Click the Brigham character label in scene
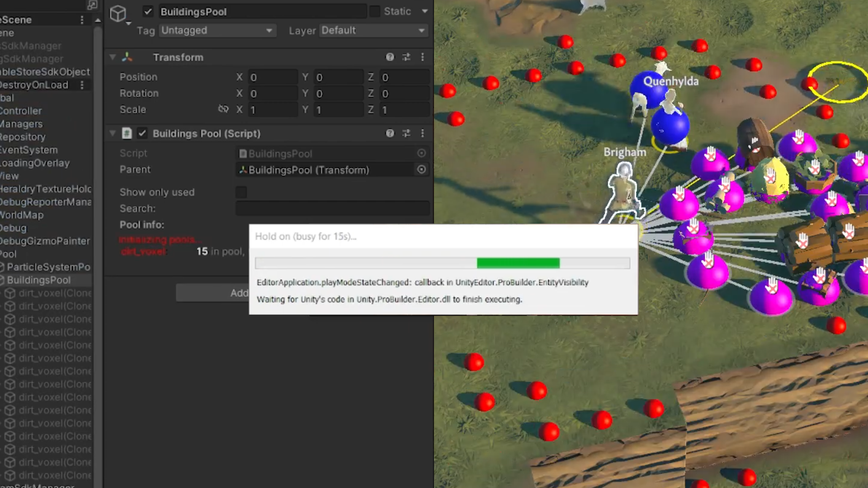This screenshot has width=868, height=488. (625, 152)
